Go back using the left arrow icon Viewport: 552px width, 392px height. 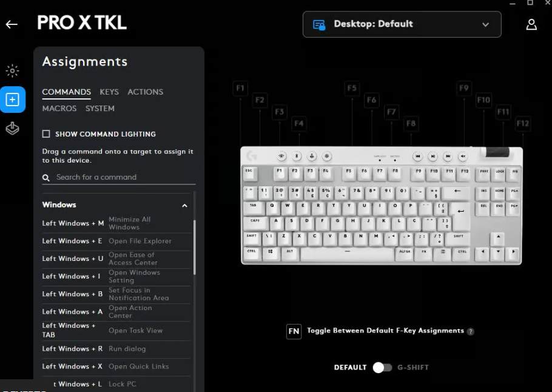[x=12, y=24]
